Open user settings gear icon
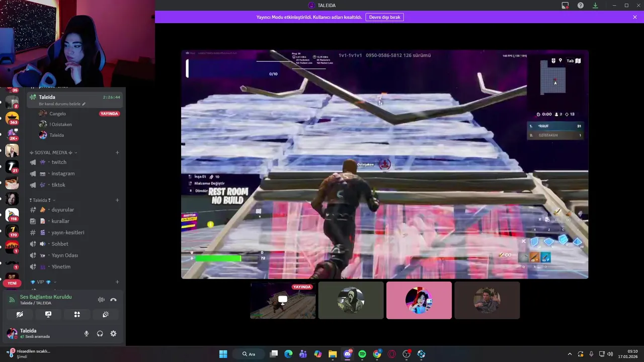Screen dimensions: 644x362 113,333
